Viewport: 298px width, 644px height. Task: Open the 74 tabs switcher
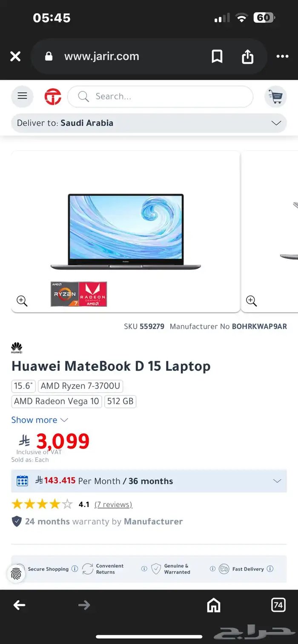278,605
